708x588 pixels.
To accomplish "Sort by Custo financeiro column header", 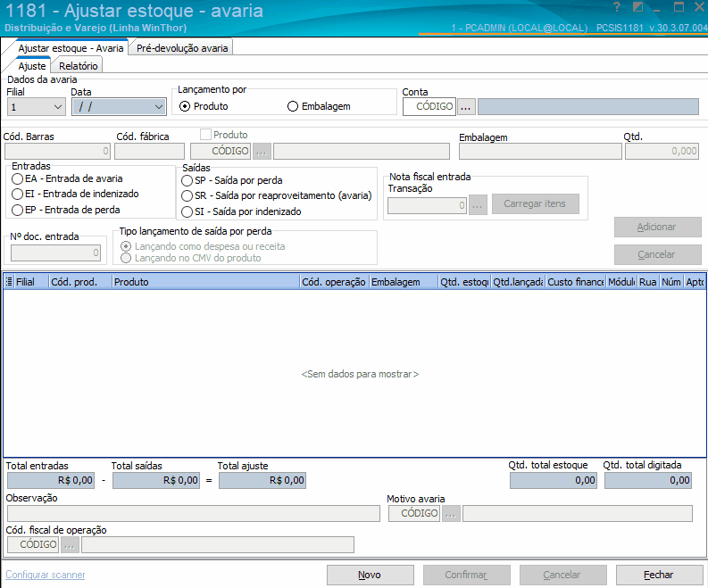I will click(576, 282).
